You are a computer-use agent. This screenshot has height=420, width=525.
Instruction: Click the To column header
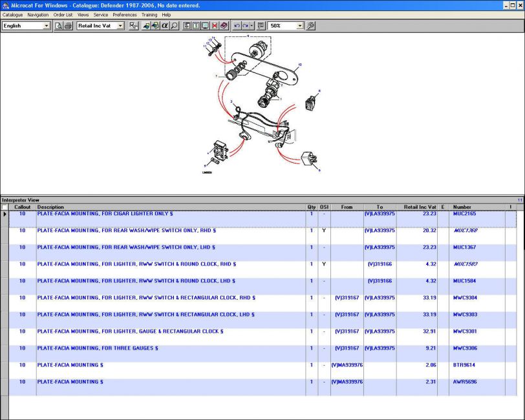coord(380,207)
